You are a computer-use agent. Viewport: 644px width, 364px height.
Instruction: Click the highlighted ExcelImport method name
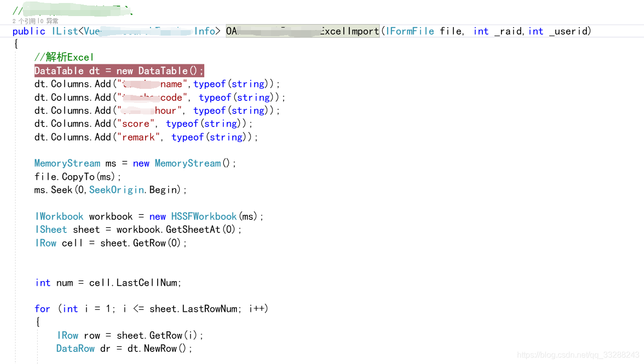(x=303, y=31)
